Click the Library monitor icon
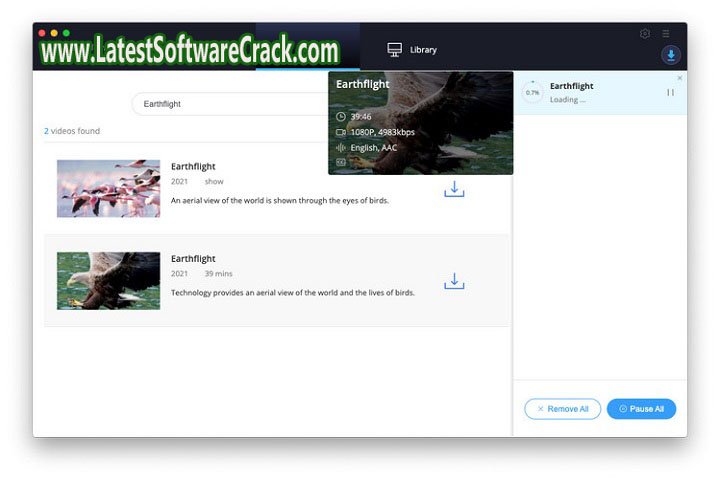This screenshot has height=480, width=720. pyautogui.click(x=394, y=50)
